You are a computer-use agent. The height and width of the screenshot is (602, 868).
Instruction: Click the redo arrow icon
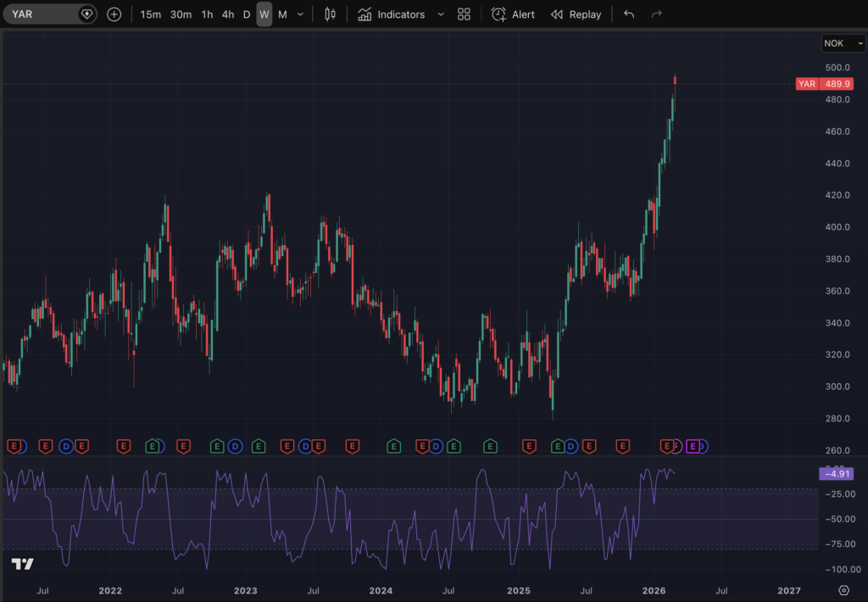pyautogui.click(x=656, y=14)
